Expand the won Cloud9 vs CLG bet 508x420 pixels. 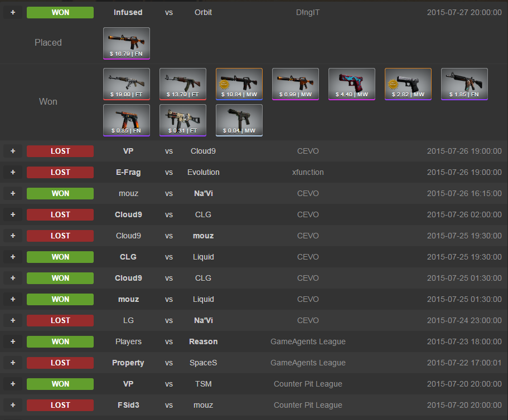point(13,278)
